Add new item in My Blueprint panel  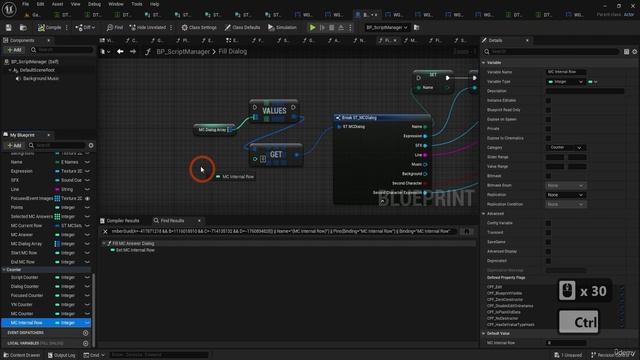tap(14, 145)
